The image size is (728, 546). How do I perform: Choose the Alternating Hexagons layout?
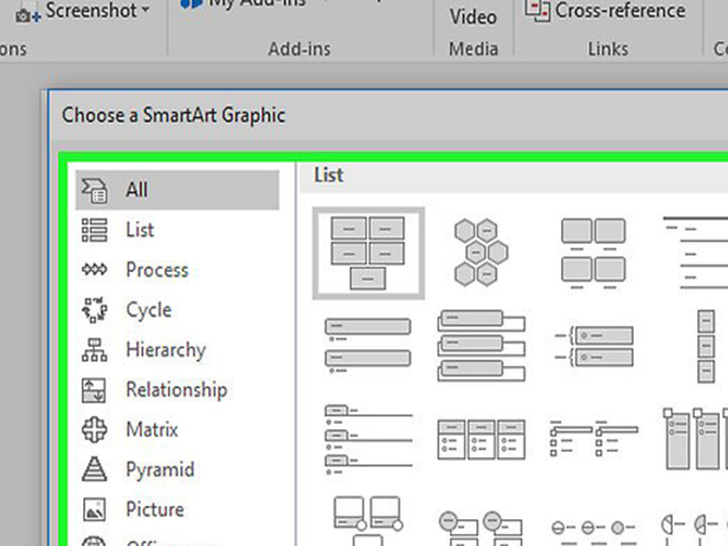481,252
